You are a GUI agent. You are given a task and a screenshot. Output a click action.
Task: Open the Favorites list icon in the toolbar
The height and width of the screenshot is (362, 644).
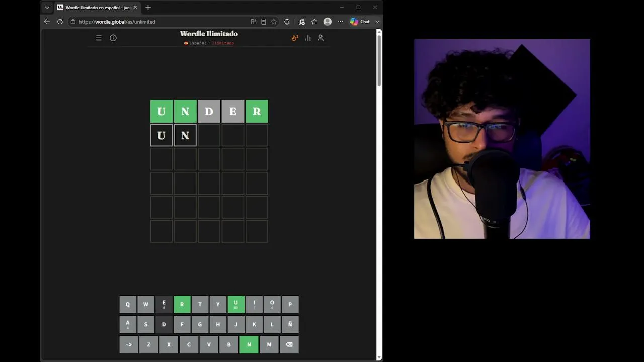pos(314,22)
